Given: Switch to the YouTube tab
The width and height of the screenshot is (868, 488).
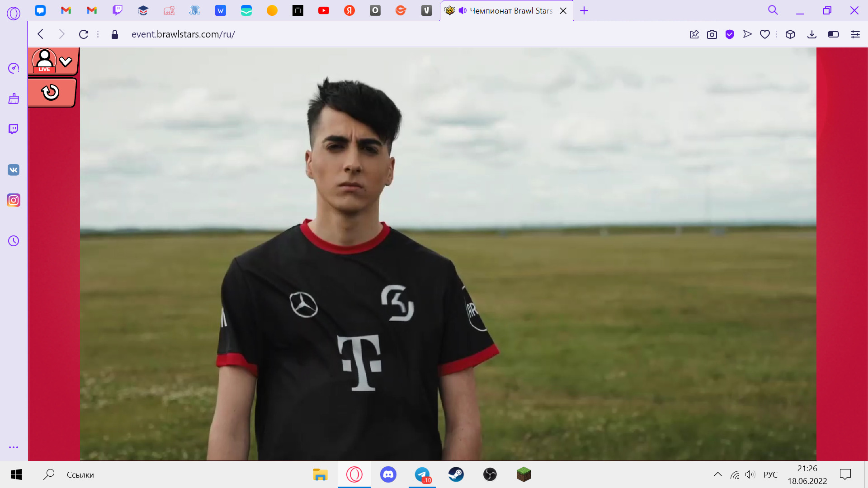Looking at the screenshot, I should 324,10.
